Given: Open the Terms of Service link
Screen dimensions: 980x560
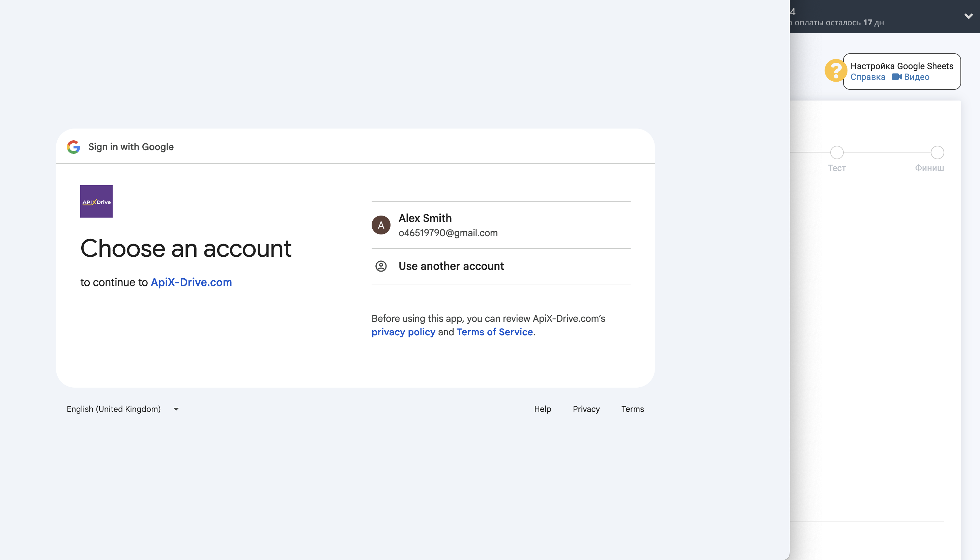Looking at the screenshot, I should click(x=494, y=332).
